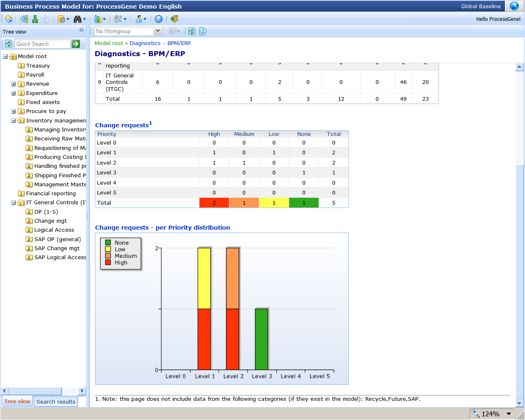Open the bar chart reports icon
525x420 pixels.
pos(98,19)
